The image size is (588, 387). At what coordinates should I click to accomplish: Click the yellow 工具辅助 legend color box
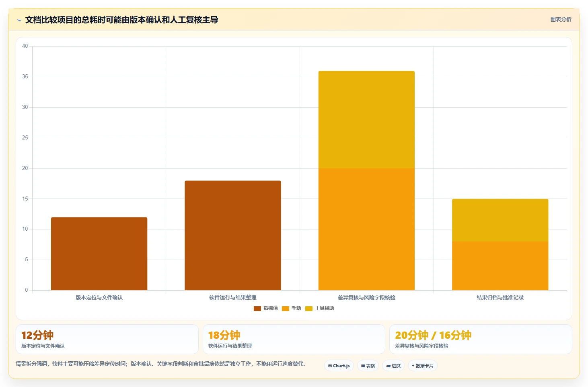click(309, 309)
